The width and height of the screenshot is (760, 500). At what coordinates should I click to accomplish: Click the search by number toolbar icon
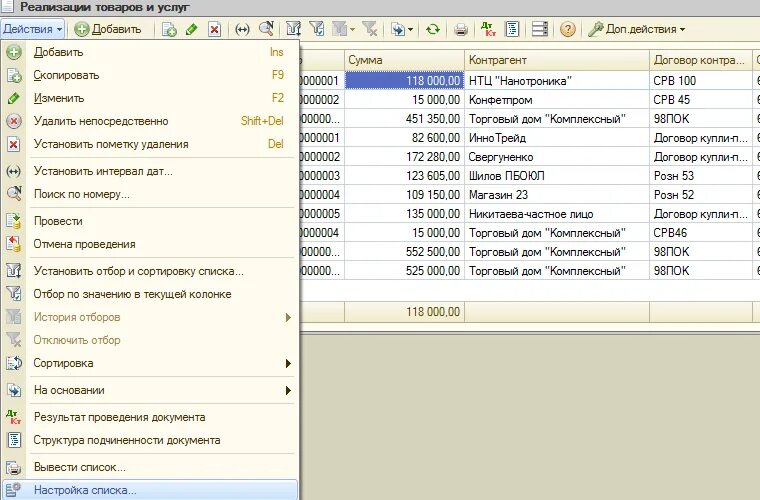coord(266,29)
